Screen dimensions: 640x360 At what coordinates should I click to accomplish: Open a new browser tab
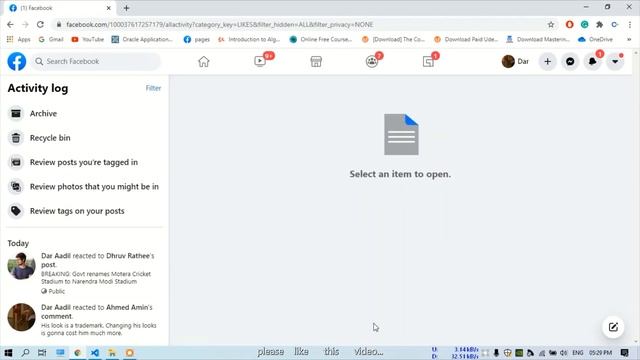click(x=127, y=8)
